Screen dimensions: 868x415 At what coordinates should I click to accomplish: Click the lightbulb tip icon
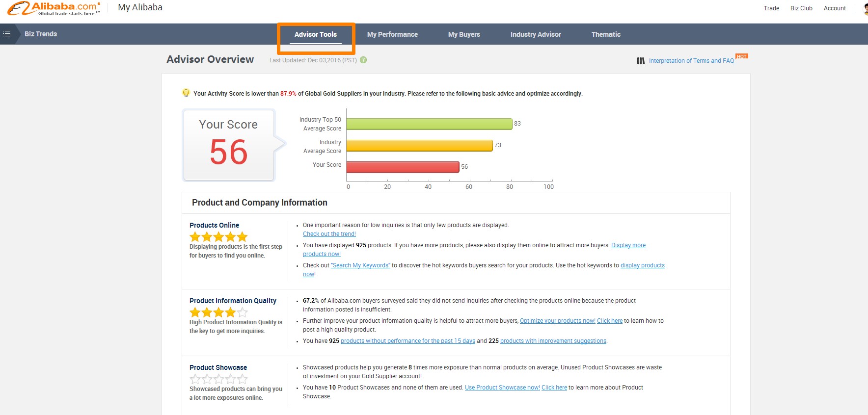click(186, 93)
